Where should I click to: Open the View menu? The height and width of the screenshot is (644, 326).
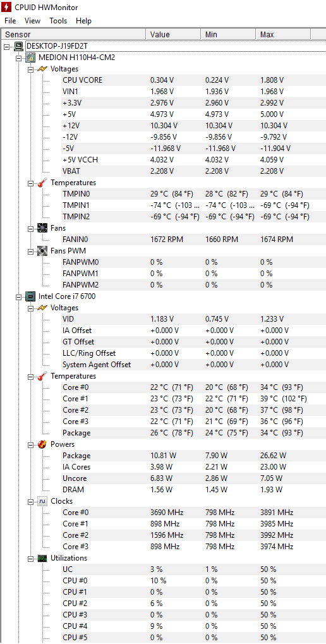coord(32,20)
